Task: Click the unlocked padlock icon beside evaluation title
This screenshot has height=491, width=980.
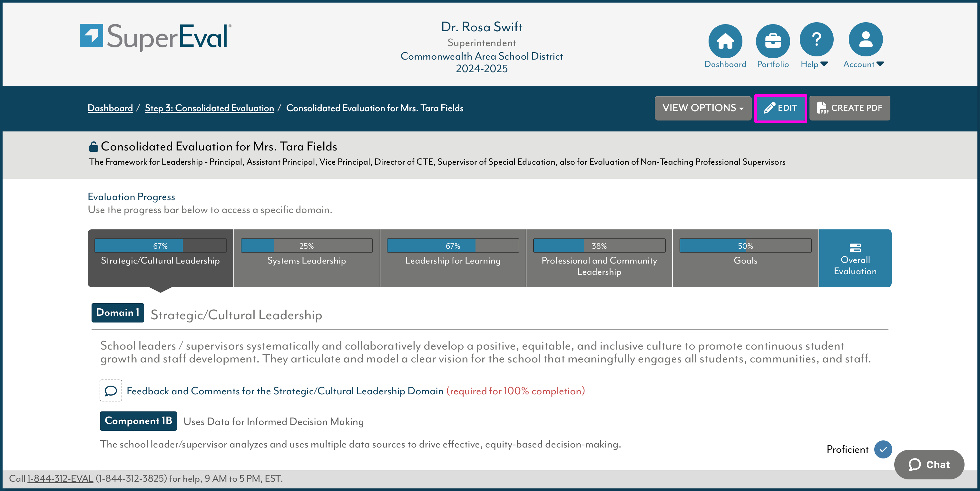Action: [93, 146]
